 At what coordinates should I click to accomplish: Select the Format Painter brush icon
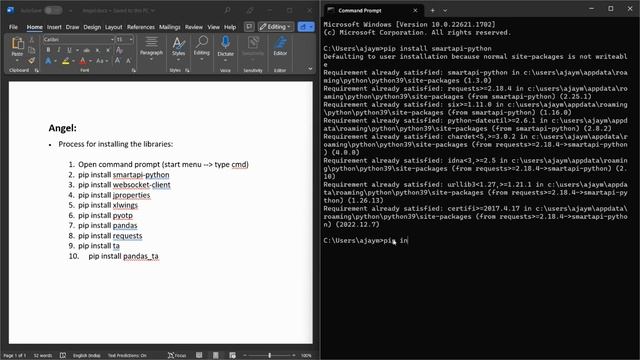tap(31, 61)
